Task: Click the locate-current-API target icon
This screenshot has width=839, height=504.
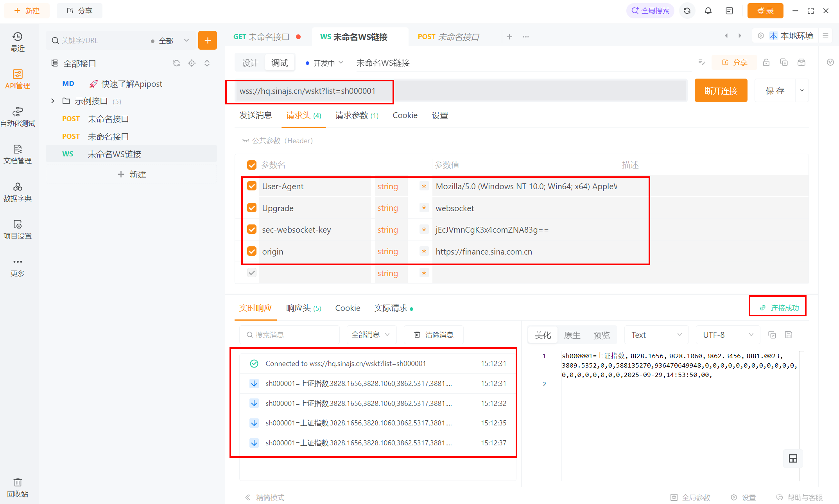Action: pos(192,63)
